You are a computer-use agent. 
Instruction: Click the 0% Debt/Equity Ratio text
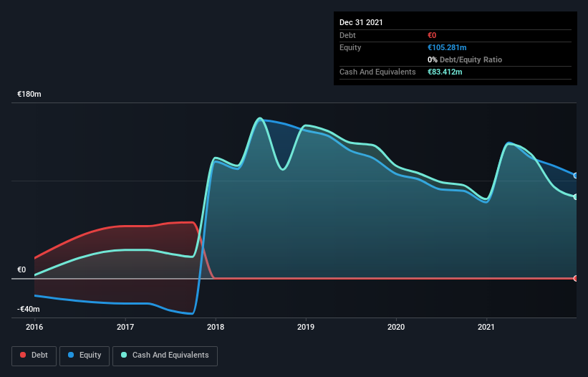click(465, 59)
